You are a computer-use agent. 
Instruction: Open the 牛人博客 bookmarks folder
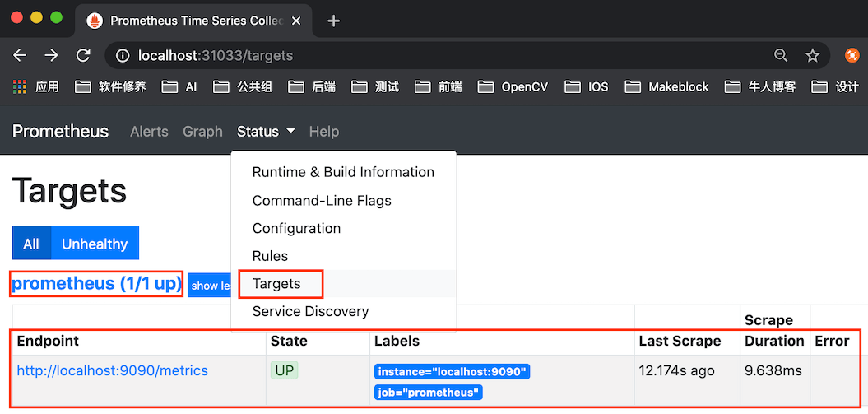760,87
